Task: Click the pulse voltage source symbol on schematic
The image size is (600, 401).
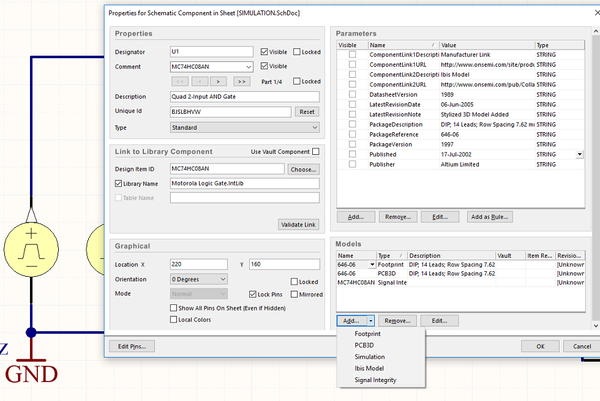Action: pos(31,249)
